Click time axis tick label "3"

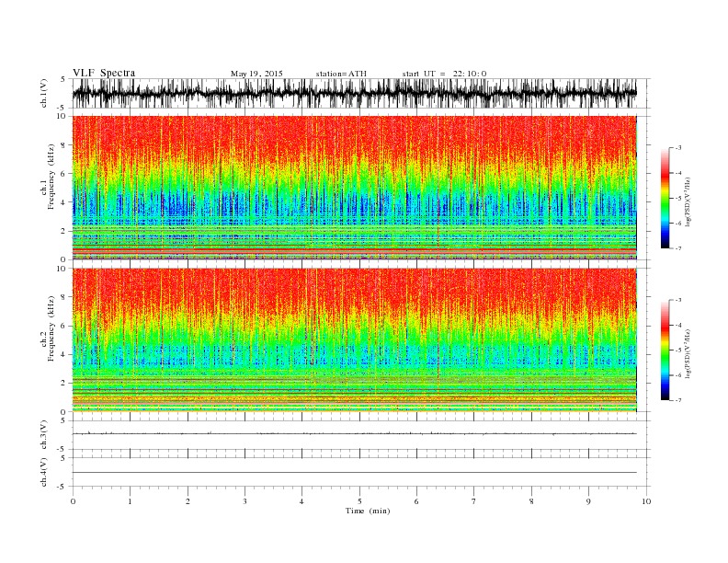click(x=245, y=501)
